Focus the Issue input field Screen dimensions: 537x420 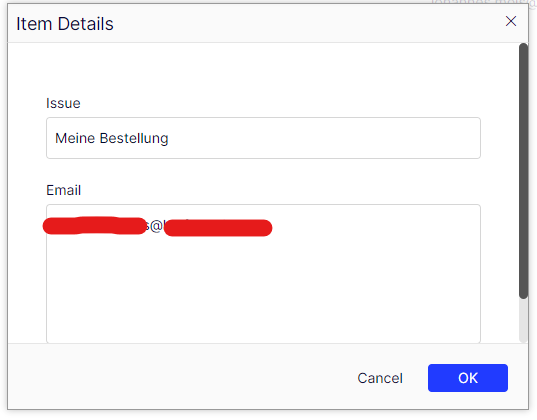[x=263, y=138]
